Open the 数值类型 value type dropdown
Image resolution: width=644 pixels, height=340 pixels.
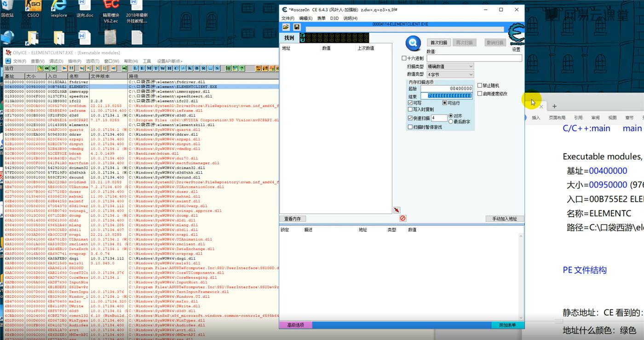(x=450, y=74)
